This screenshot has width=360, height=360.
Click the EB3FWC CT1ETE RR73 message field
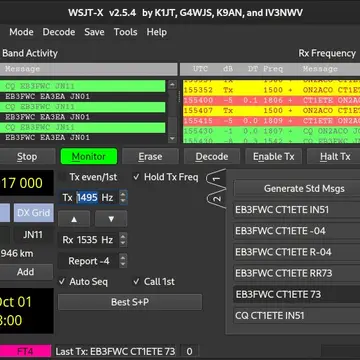[297, 273]
